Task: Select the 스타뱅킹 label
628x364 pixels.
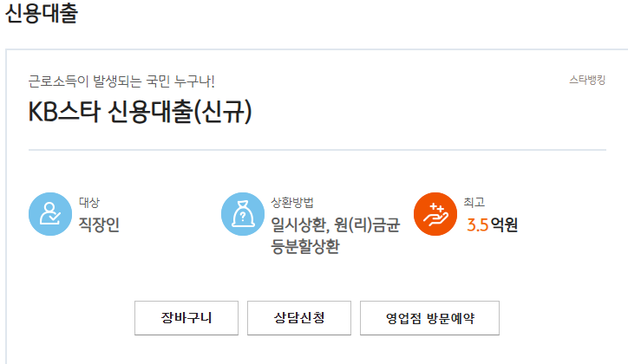Action: [x=587, y=79]
